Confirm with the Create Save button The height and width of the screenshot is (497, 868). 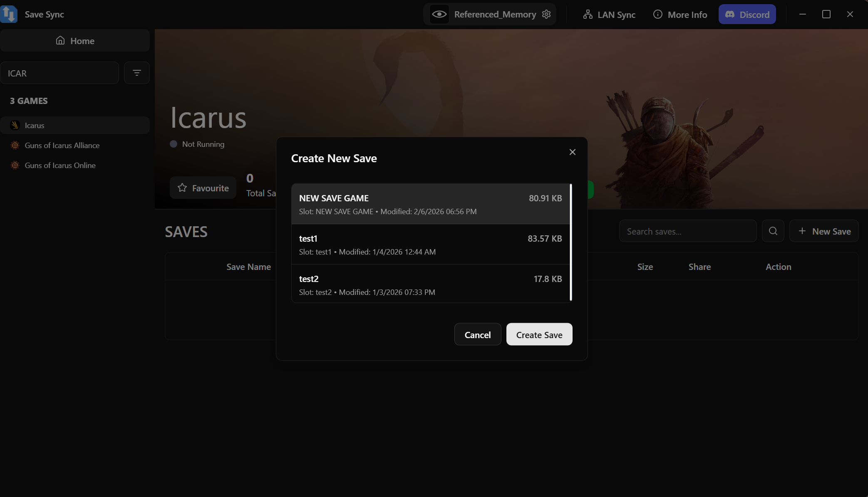click(539, 334)
